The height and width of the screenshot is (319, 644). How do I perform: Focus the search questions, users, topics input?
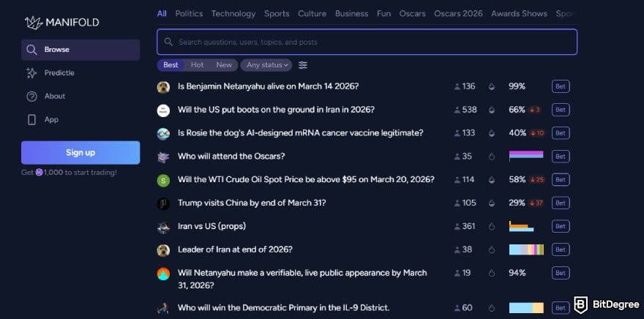(x=367, y=42)
